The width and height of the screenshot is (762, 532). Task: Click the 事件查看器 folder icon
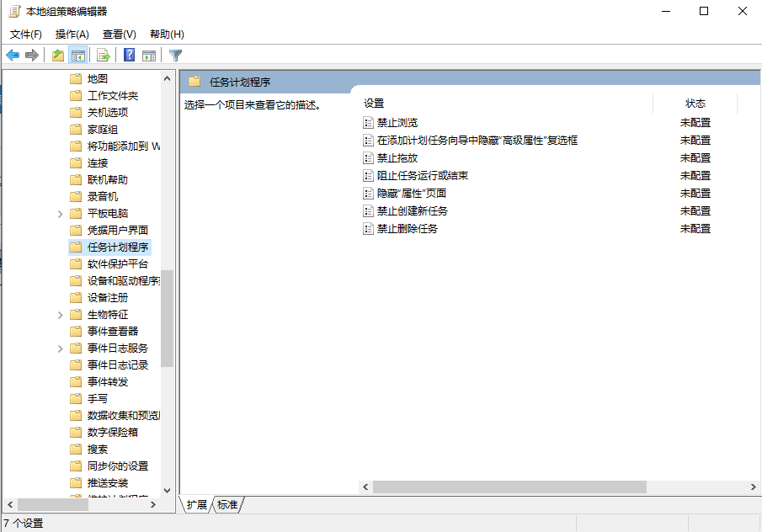[x=74, y=331]
